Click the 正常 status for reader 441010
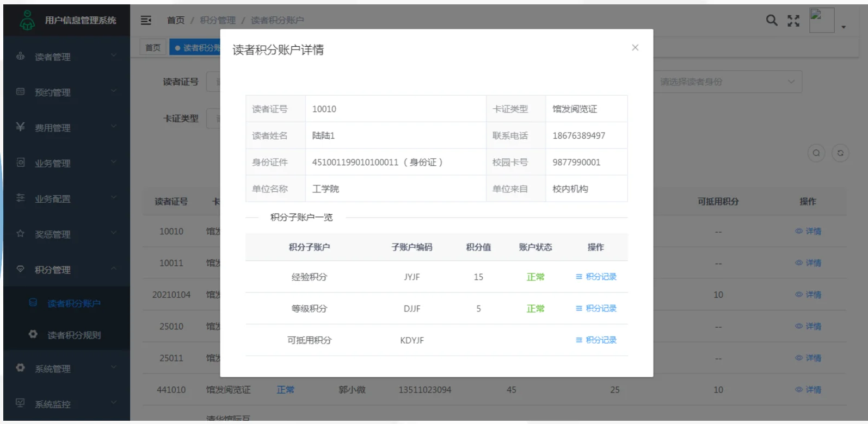The height and width of the screenshot is (424, 868). point(286,390)
